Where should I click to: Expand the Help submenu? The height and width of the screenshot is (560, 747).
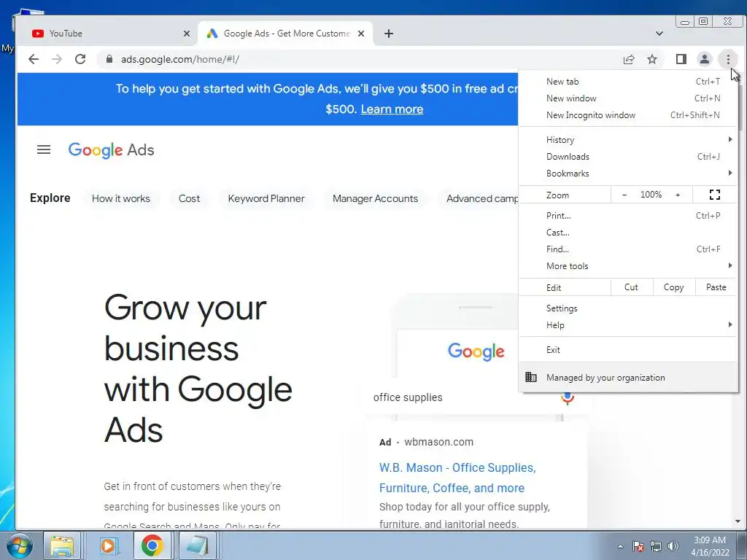tap(628, 324)
